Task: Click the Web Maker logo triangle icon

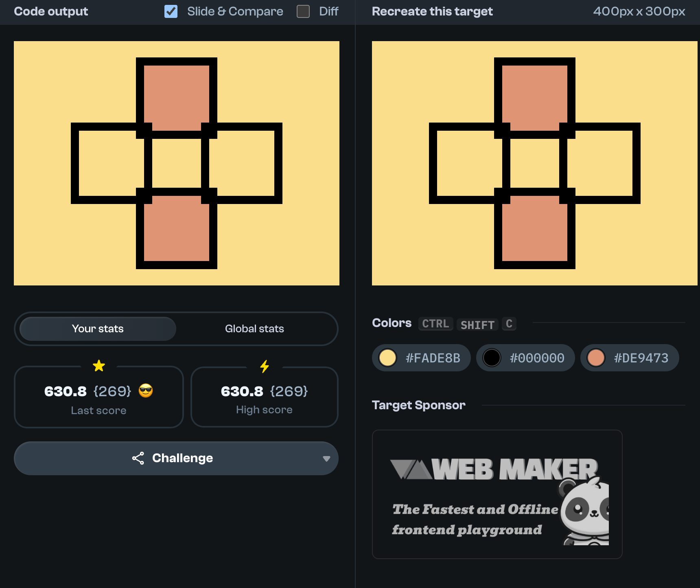Action: [x=410, y=469]
